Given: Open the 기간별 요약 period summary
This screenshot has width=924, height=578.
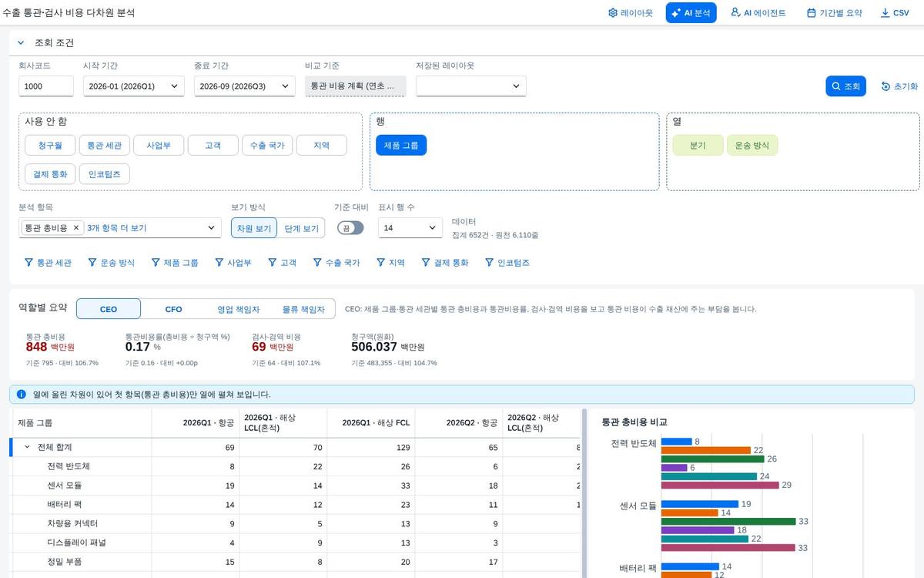Looking at the screenshot, I should point(835,13).
